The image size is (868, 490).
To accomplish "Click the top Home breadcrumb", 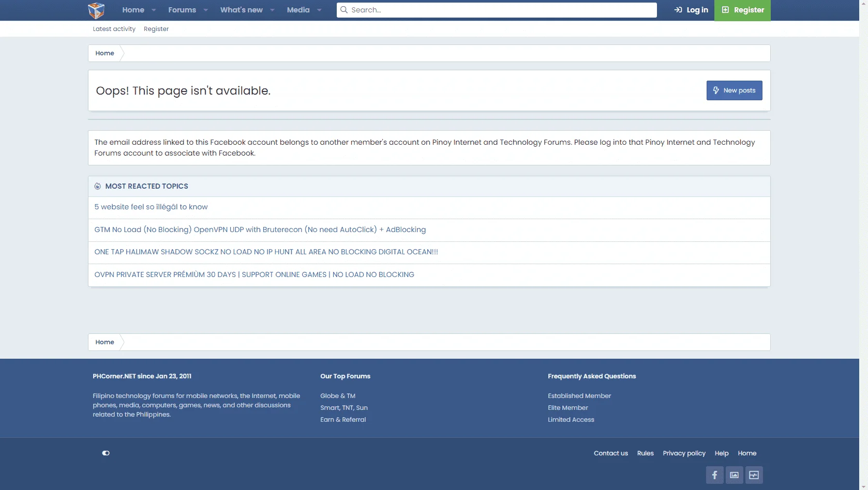I will (x=104, y=53).
